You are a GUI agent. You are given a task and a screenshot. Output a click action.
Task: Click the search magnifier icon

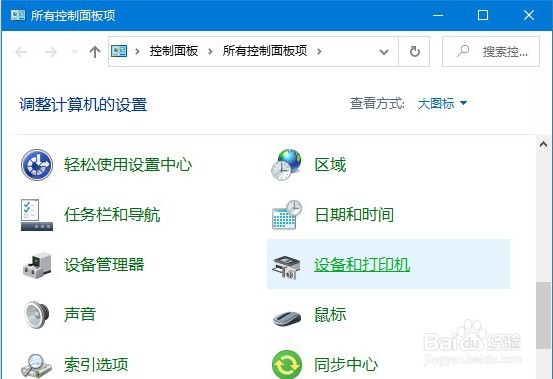point(463,51)
